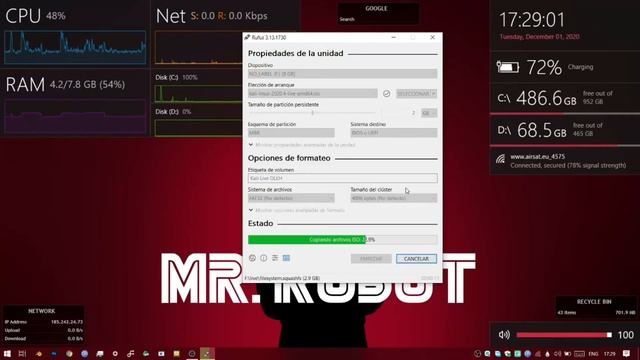Click the touch keyboard tray icon

579,354
